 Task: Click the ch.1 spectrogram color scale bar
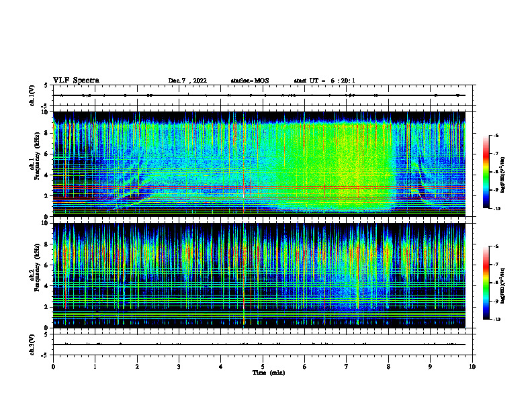[486, 172]
